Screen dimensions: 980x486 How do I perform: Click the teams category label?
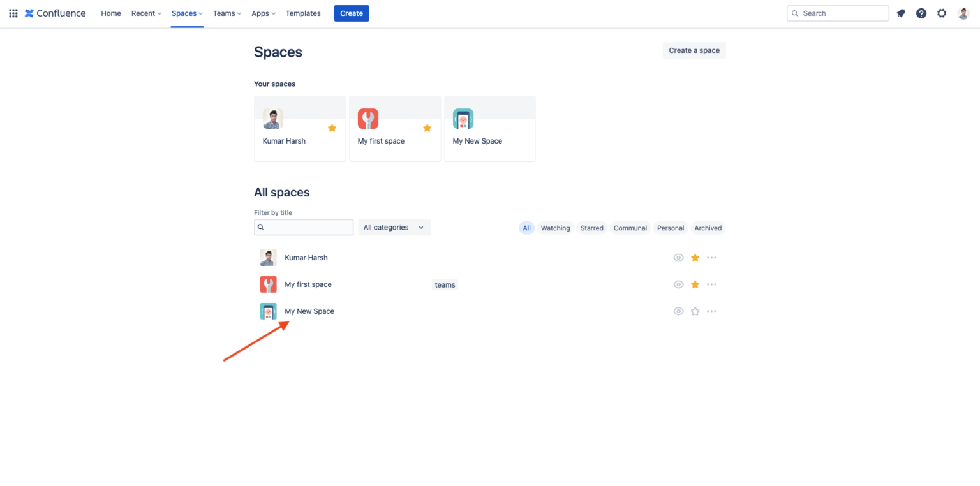point(445,284)
